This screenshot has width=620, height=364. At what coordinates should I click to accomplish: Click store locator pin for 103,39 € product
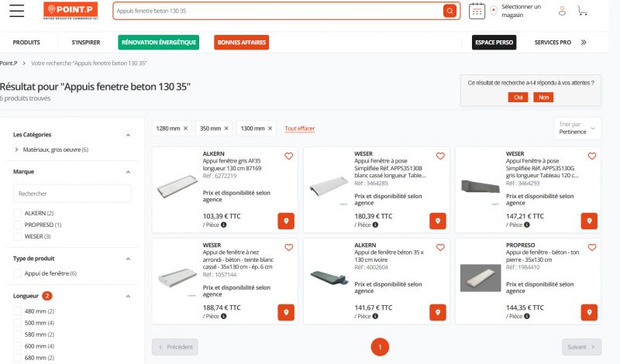(x=286, y=221)
